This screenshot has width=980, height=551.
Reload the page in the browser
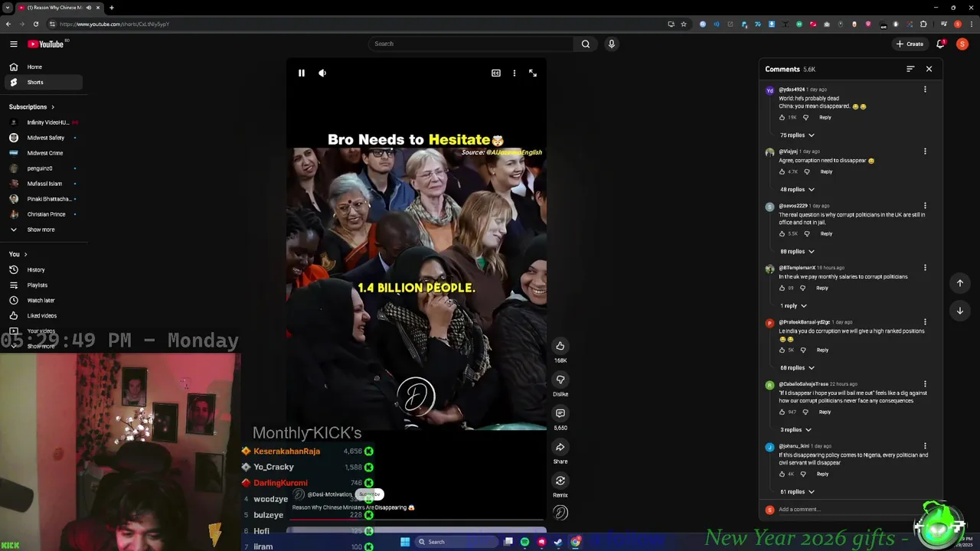click(36, 24)
